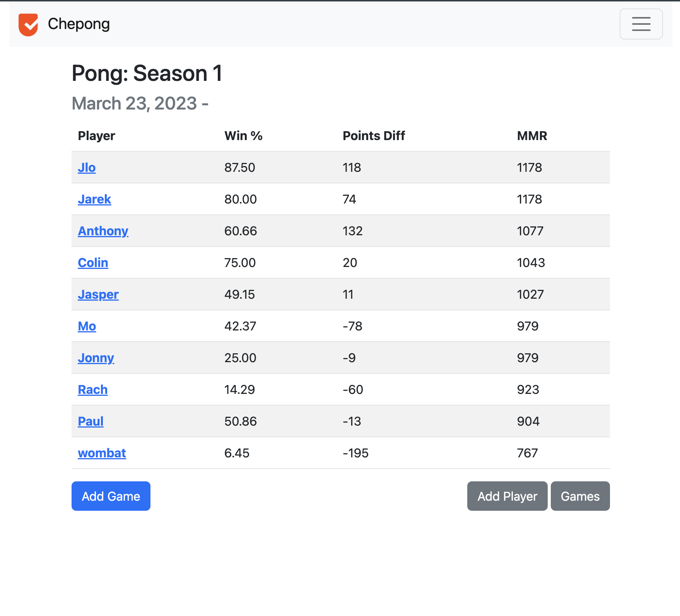Image resolution: width=680 pixels, height=616 pixels.
Task: Click the Add Game button
Action: pos(111,496)
